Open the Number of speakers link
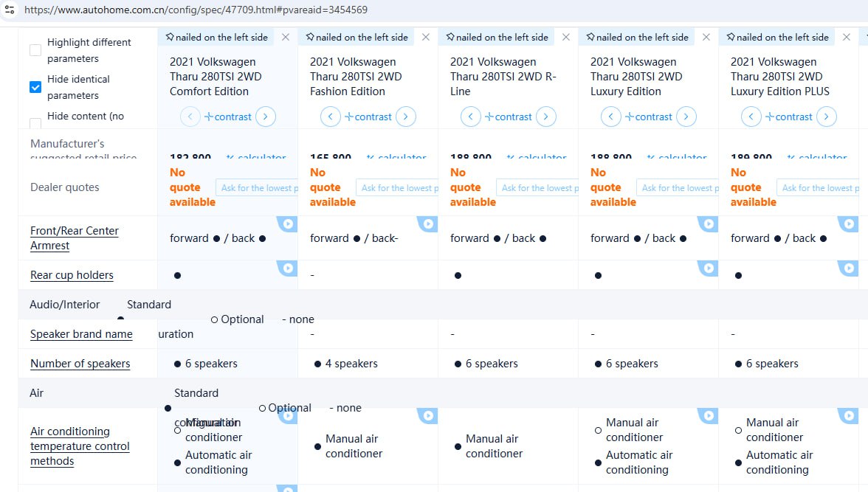This screenshot has height=492, width=868. coord(80,364)
